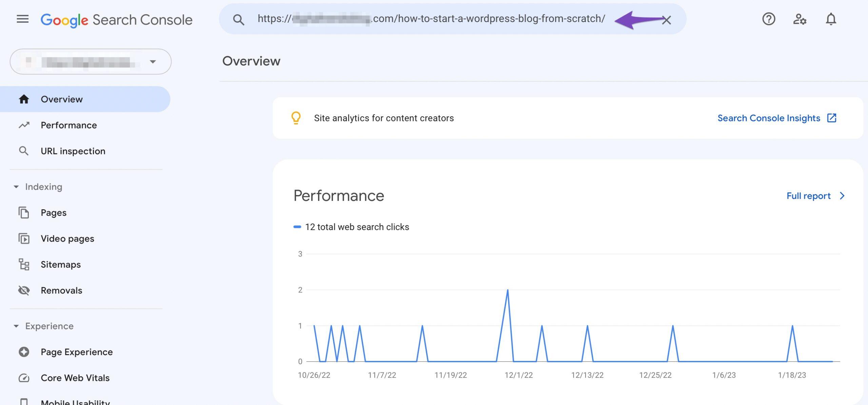Screen dimensions: 868x405
Task: Collapse the Indexing section
Action: point(38,187)
